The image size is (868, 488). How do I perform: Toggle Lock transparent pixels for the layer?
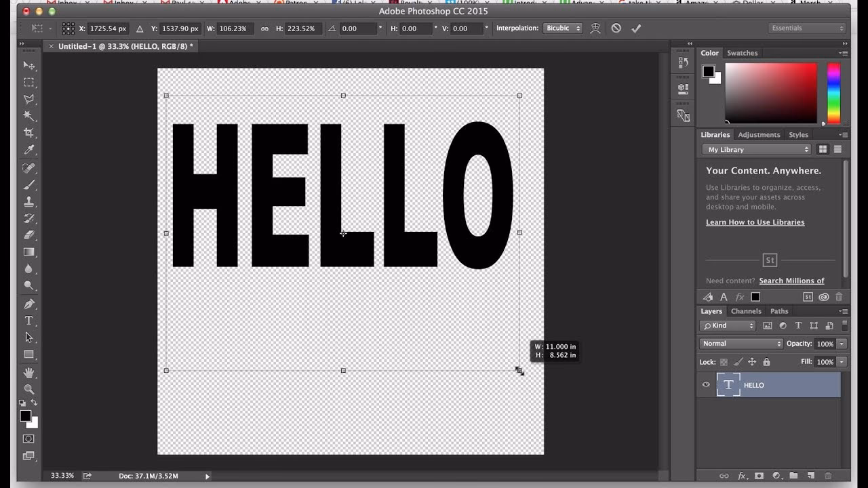724,361
